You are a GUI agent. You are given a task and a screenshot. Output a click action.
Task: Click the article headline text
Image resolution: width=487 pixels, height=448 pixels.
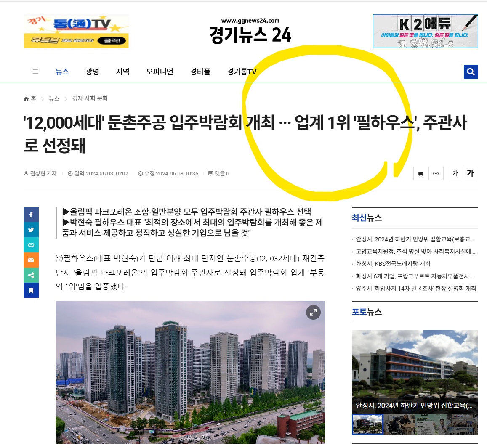click(x=245, y=134)
